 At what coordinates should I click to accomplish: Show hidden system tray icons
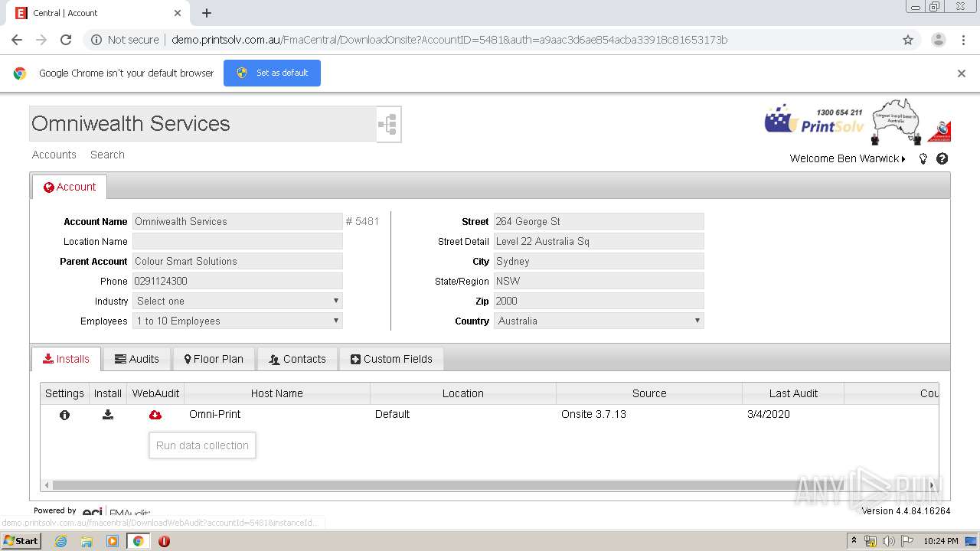854,541
